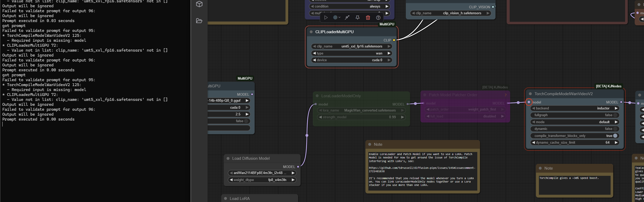Click LoraLoaderModelOnly model input port

pyautogui.click(x=316, y=104)
